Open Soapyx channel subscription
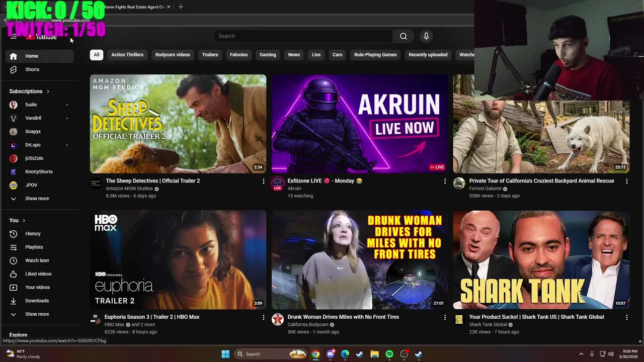 tap(40, 131)
